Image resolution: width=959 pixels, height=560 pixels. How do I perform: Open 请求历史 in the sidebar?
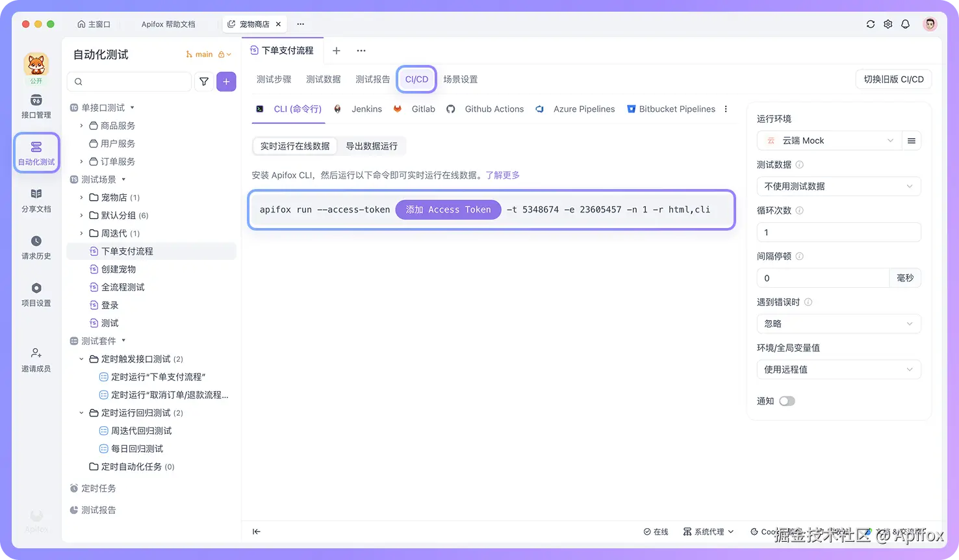pos(36,248)
